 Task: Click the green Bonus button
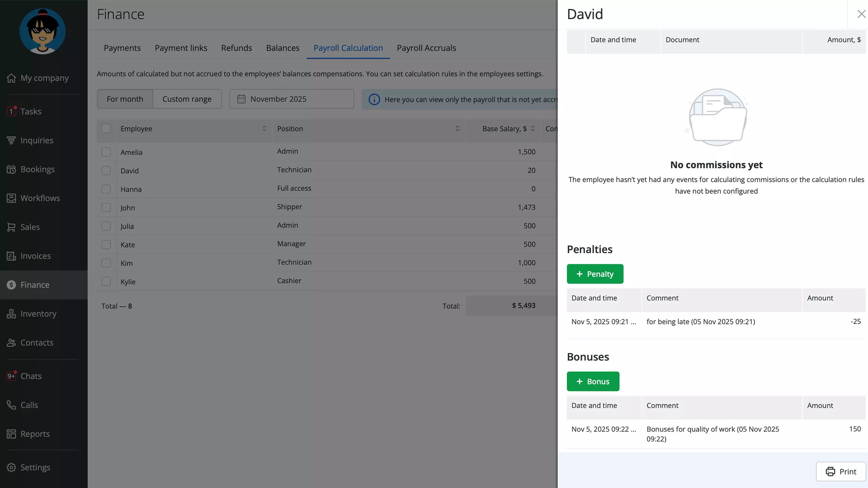pos(593,381)
